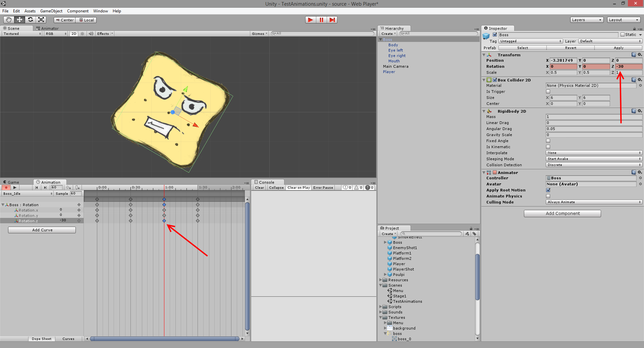Open Animator component gear menu

[640, 172]
